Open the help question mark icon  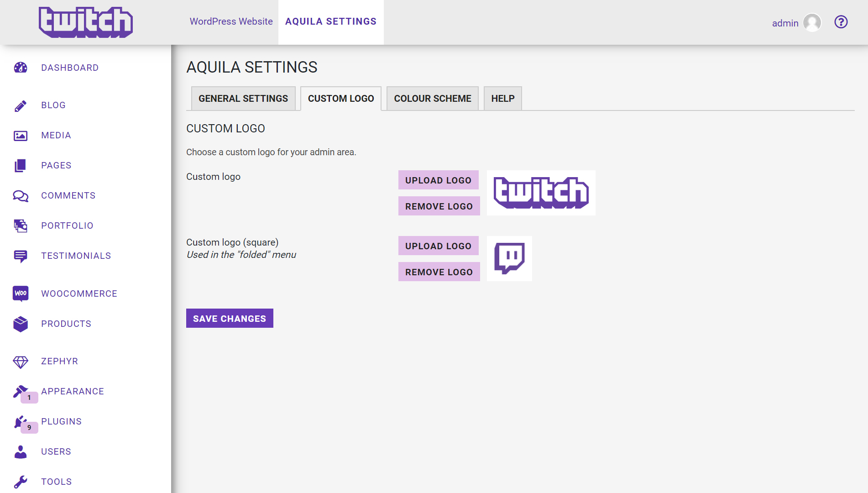pos(841,22)
